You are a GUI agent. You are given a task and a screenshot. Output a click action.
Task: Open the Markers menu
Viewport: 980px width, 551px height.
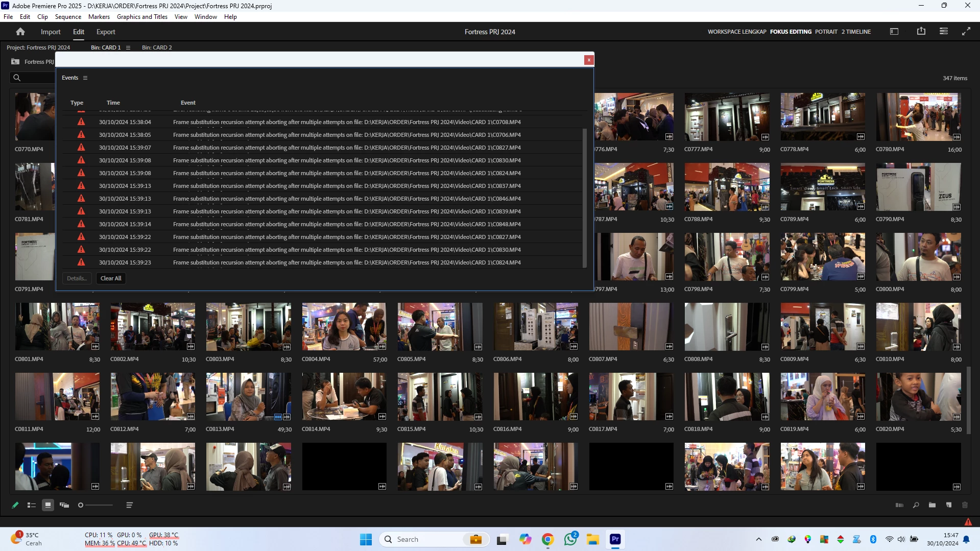(99, 17)
